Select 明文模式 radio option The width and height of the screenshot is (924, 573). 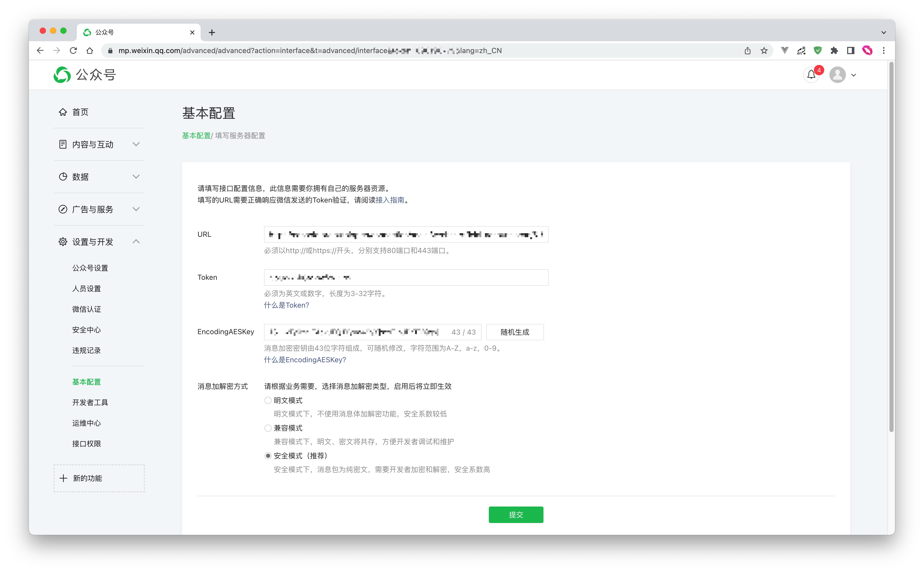coord(268,400)
